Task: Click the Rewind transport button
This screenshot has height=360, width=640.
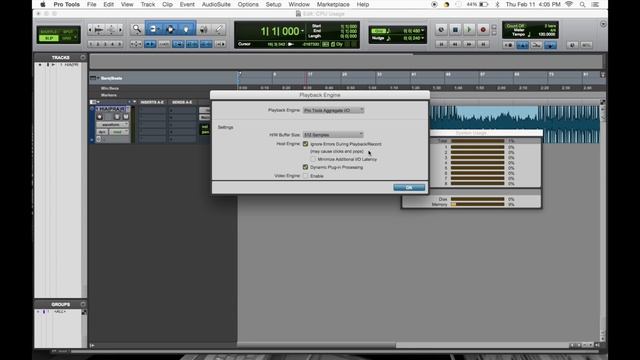Action: point(455,44)
